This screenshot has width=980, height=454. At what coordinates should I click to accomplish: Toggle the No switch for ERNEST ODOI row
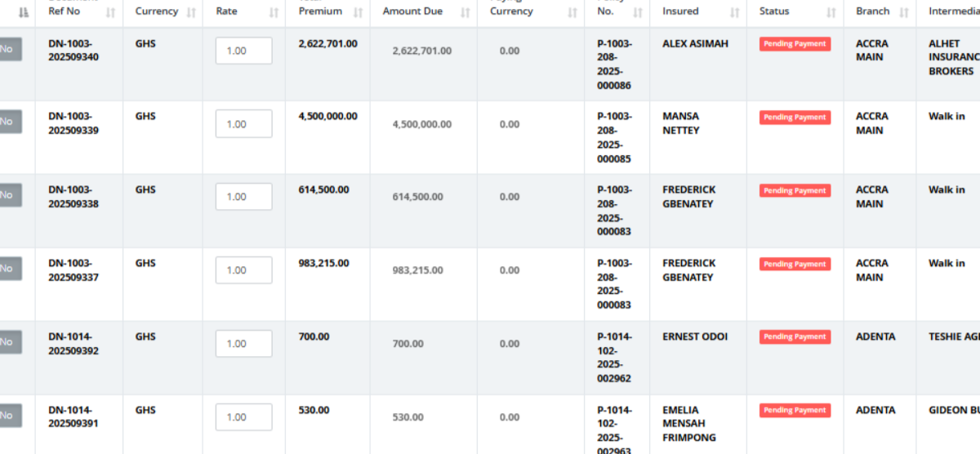(8, 342)
